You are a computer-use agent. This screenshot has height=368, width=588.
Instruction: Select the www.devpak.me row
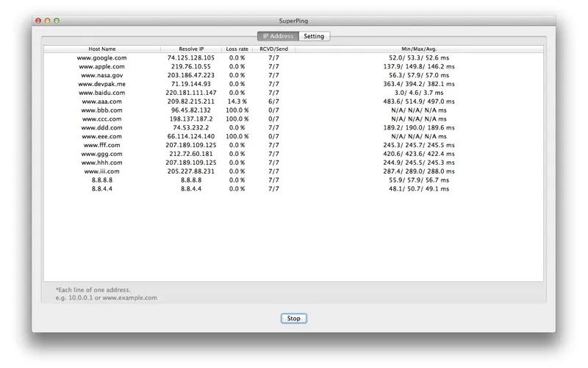coord(102,84)
